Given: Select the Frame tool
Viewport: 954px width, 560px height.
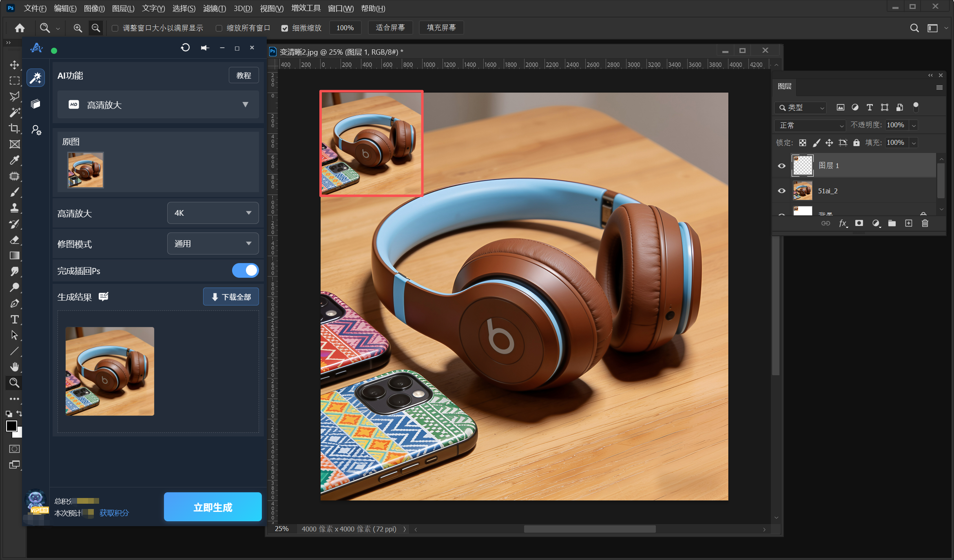Looking at the screenshot, I should pos(14,144).
